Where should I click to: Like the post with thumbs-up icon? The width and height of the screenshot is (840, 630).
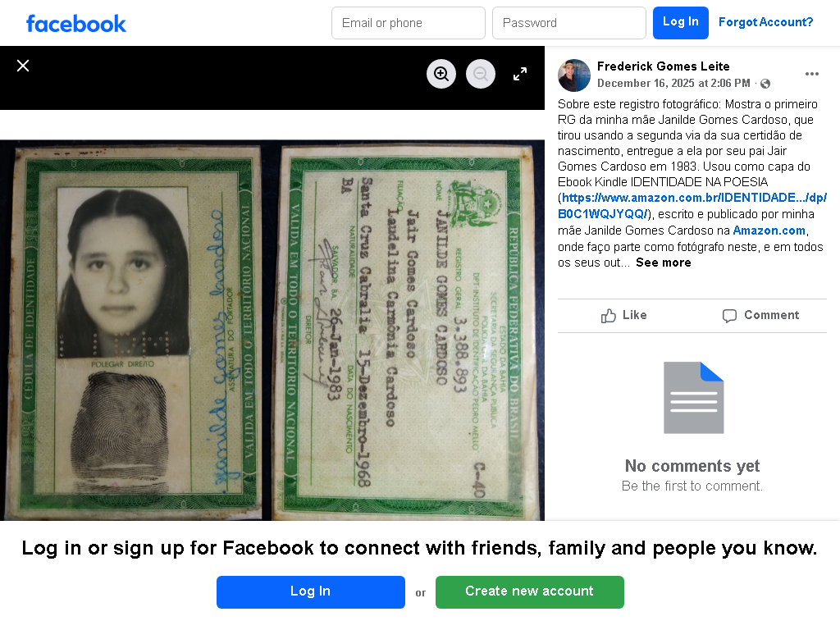pos(624,315)
